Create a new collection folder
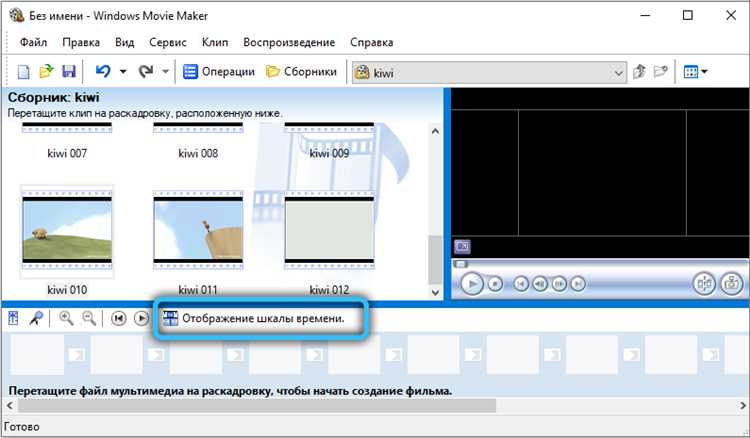This screenshot has height=438, width=750. (x=661, y=72)
